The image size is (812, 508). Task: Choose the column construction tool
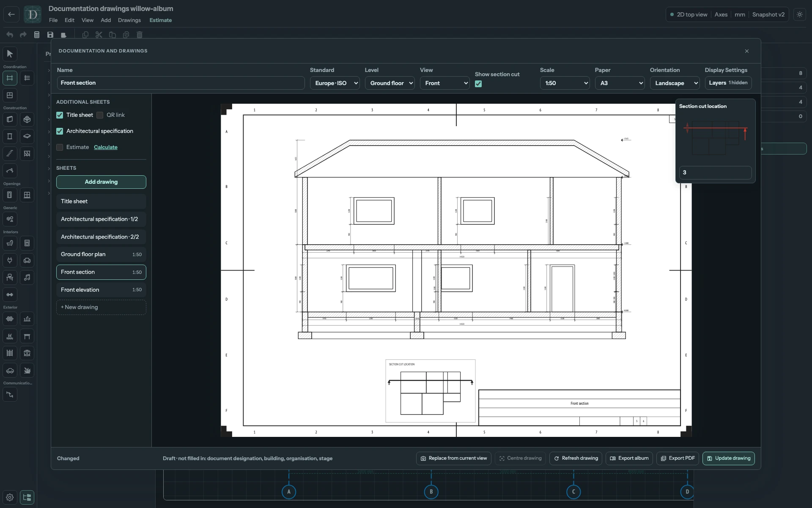click(x=10, y=136)
